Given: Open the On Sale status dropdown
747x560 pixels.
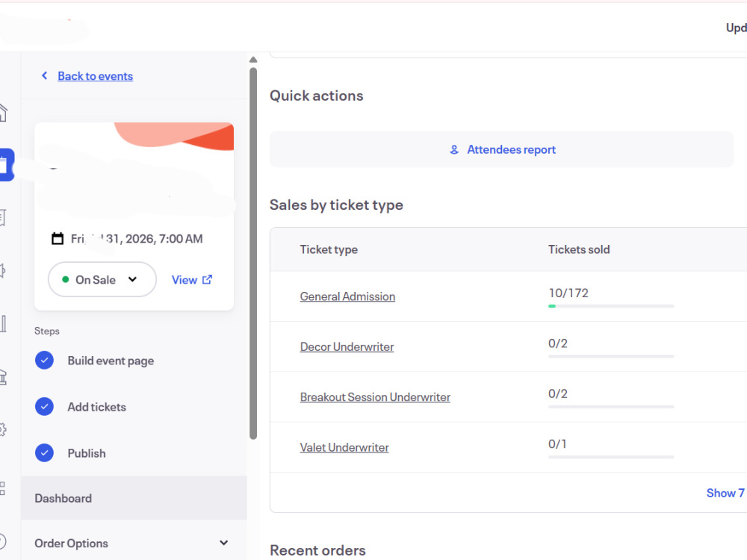Looking at the screenshot, I should point(102,279).
